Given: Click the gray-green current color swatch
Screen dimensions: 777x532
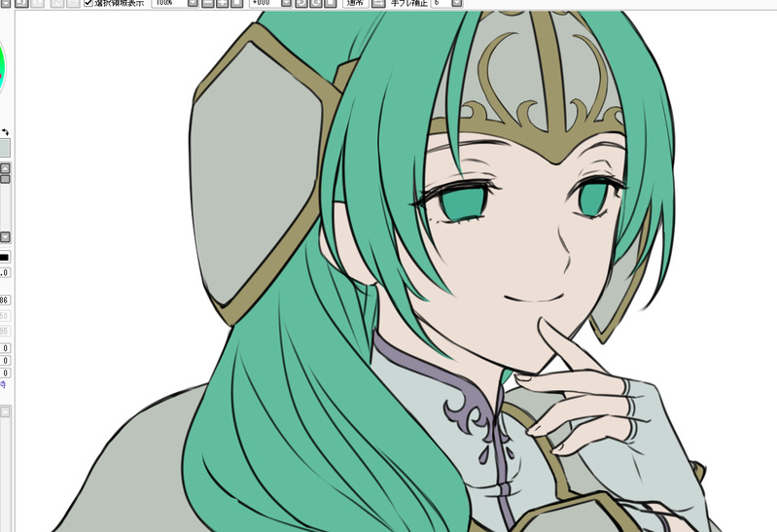Looking at the screenshot, I should pos(5,148).
